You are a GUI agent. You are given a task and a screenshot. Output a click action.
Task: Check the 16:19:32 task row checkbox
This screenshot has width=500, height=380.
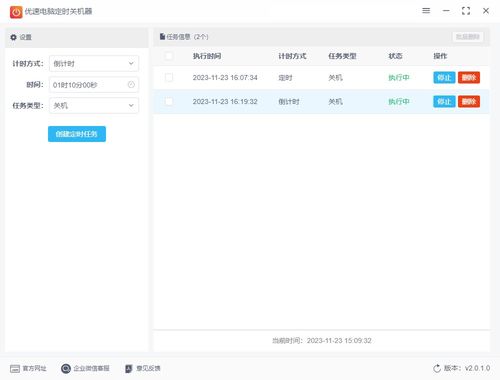pyautogui.click(x=169, y=101)
